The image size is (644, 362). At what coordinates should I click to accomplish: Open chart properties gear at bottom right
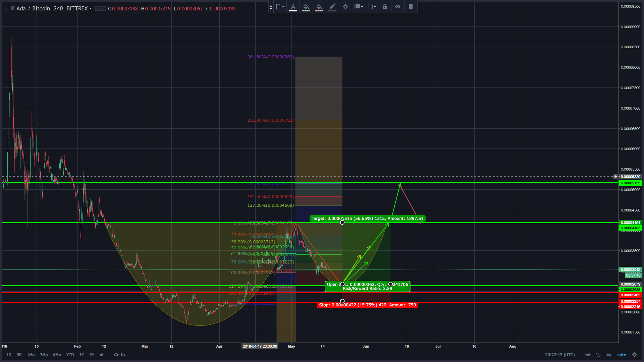tap(634, 355)
